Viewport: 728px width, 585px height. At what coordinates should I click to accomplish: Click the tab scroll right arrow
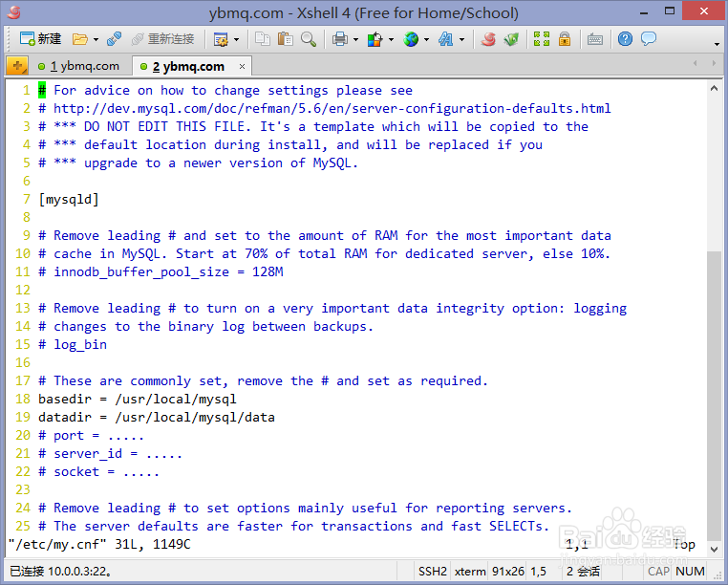pyautogui.click(x=714, y=63)
